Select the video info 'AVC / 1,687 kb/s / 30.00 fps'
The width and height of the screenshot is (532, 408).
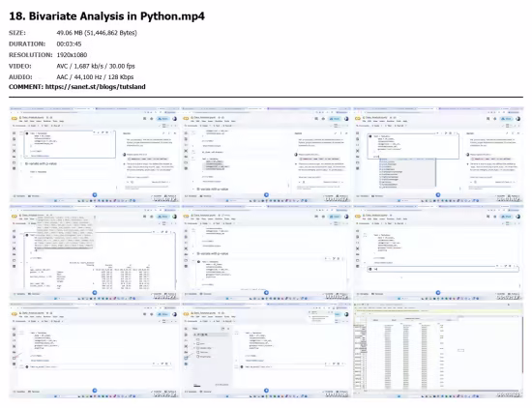coord(96,66)
